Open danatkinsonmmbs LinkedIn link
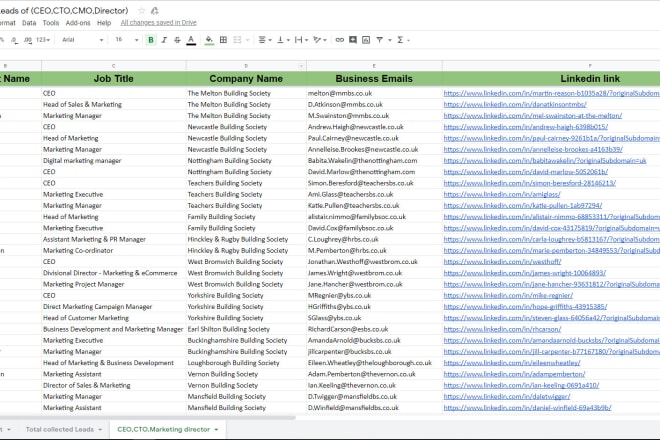 [515, 104]
